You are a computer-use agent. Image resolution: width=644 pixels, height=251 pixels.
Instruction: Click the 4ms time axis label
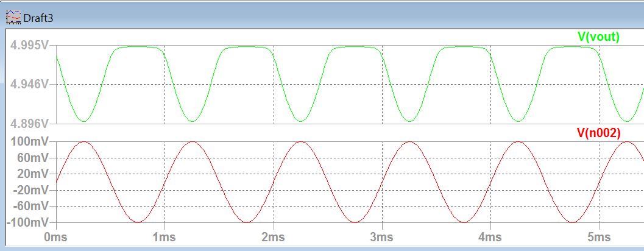pyautogui.click(x=491, y=237)
